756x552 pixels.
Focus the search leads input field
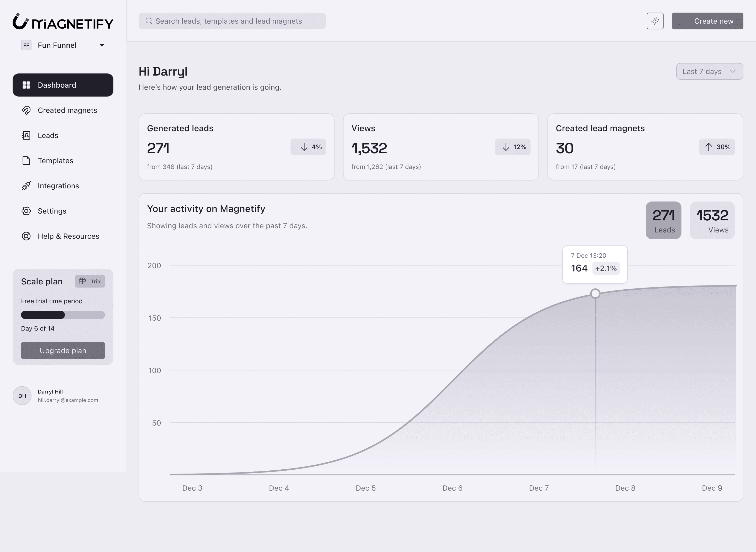coord(232,21)
